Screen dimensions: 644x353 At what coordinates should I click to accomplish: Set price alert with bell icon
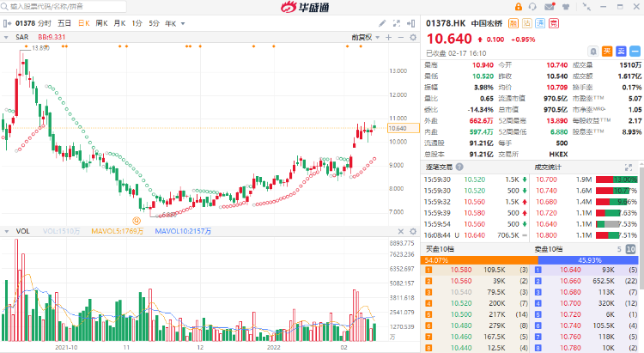click(593, 52)
